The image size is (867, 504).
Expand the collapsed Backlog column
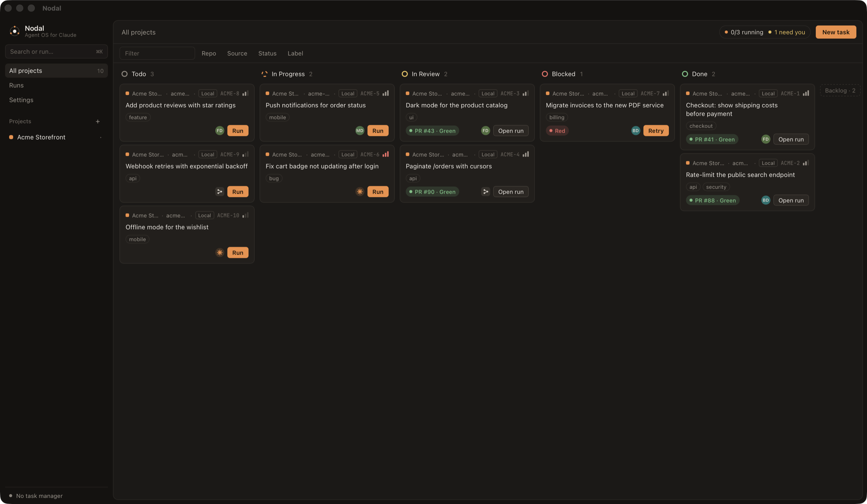(x=840, y=91)
